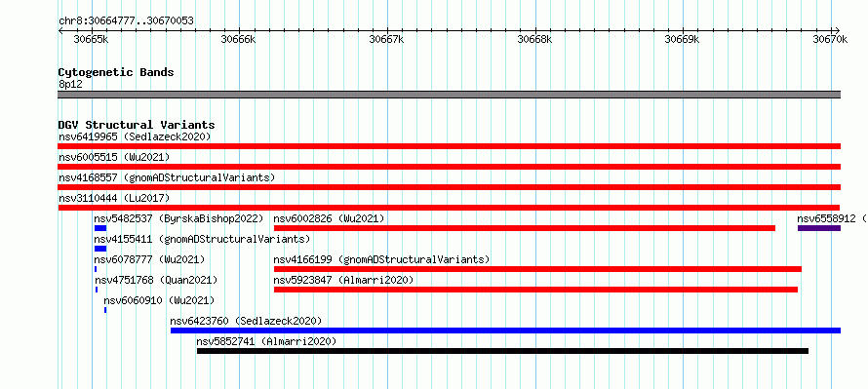The height and width of the screenshot is (389, 868).
Task: Click the nsv6419965 (Sedlazeck2020) red variant bar
Action: pyautogui.click(x=449, y=146)
